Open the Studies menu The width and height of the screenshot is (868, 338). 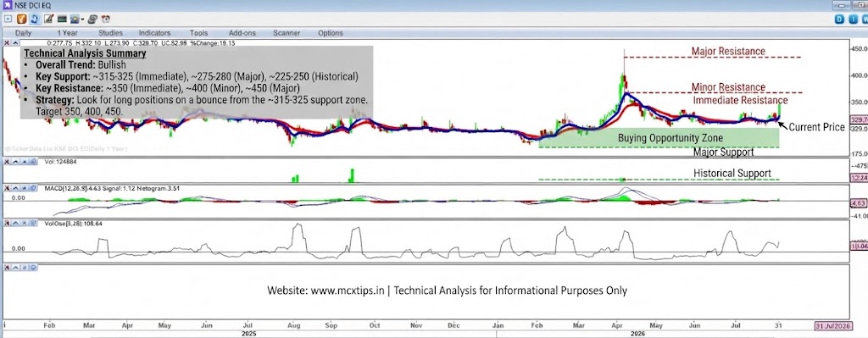point(110,33)
